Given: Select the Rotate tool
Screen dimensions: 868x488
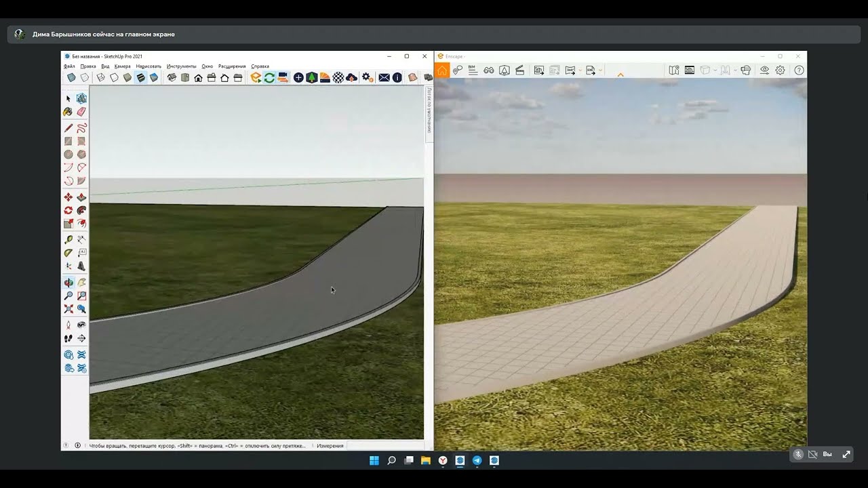Looking at the screenshot, I should pos(68,210).
